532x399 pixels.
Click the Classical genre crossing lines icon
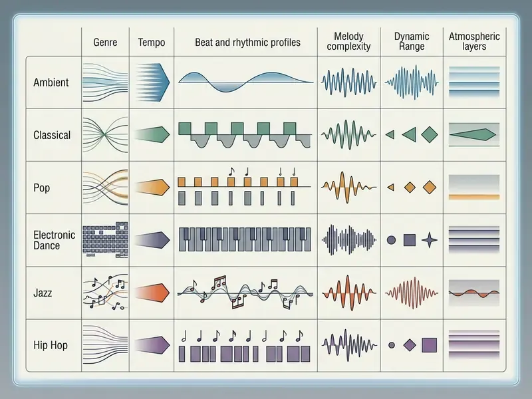105,135
